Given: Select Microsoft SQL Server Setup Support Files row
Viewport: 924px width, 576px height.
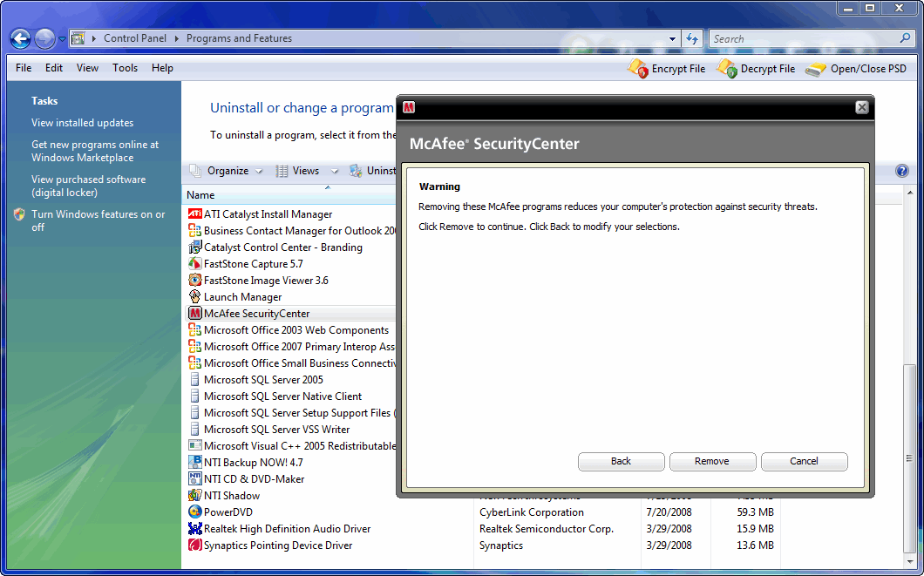Looking at the screenshot, I should [292, 413].
